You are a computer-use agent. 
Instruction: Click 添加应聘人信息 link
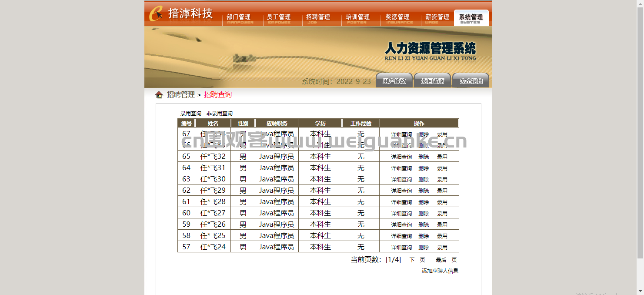pos(440,271)
